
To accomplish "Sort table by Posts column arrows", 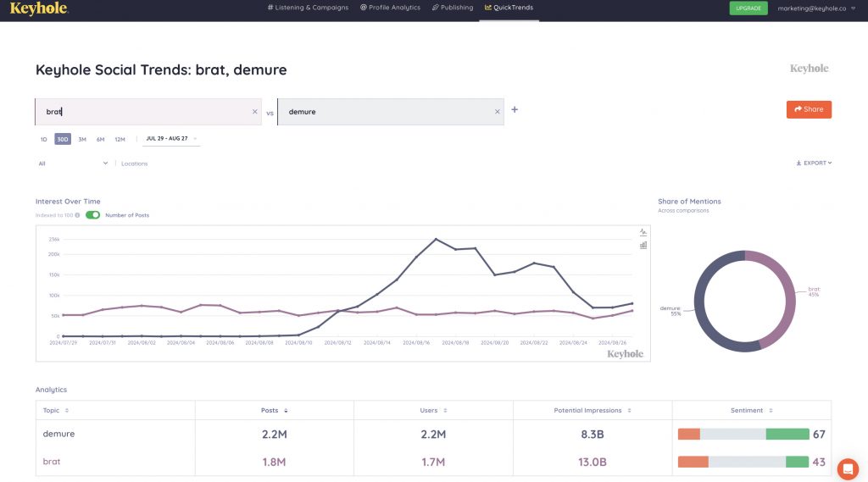I will tap(286, 411).
